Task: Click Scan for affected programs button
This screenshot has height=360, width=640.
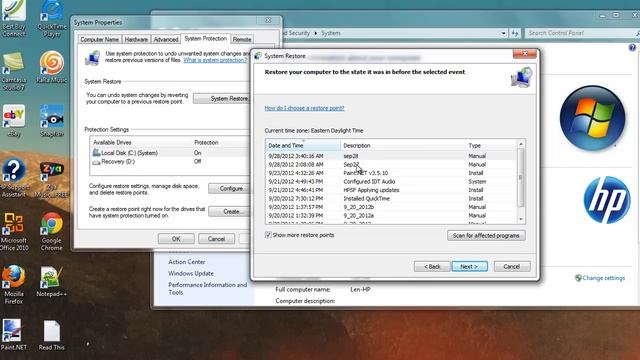Action: pyautogui.click(x=486, y=236)
